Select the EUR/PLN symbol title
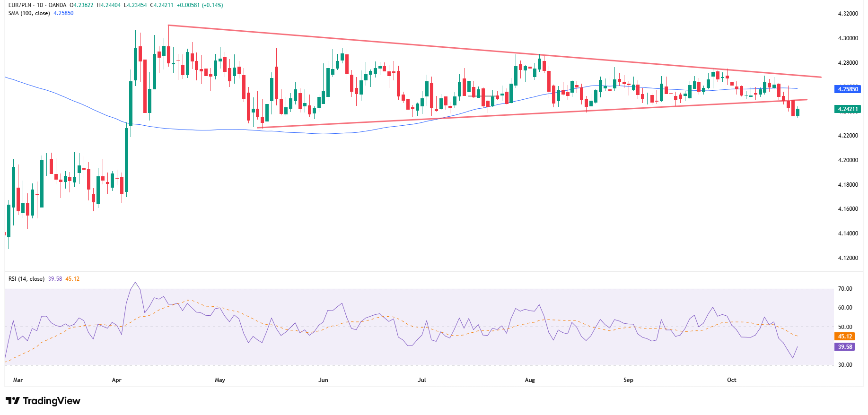The image size is (868, 415). coord(21,5)
